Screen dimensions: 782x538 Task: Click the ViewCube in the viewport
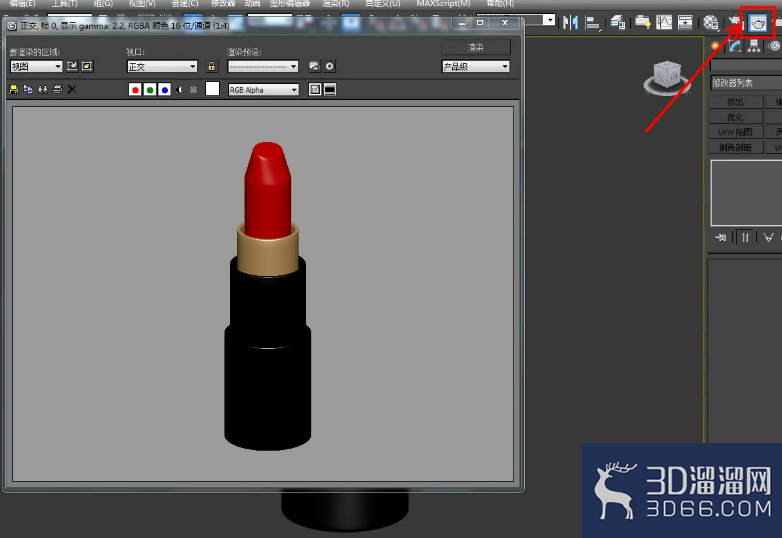(667, 77)
